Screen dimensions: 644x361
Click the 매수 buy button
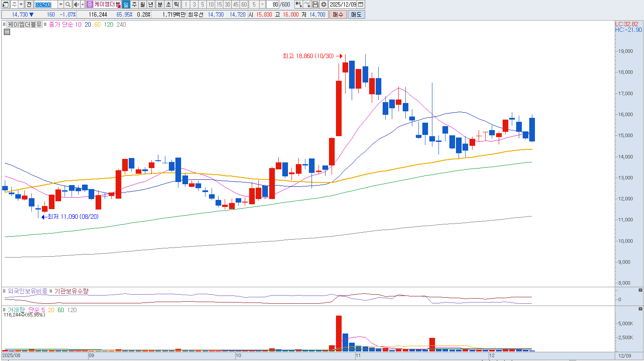point(338,14)
